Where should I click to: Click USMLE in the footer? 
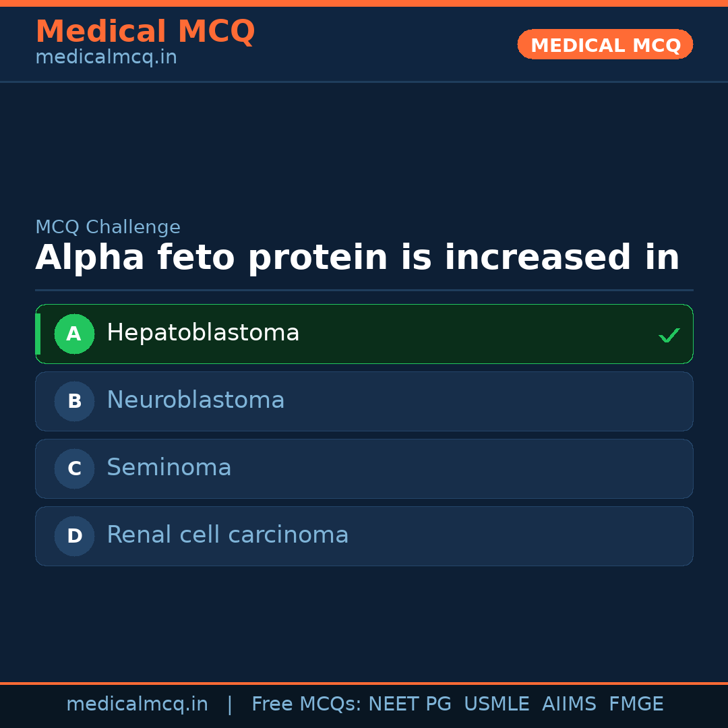tap(496, 704)
